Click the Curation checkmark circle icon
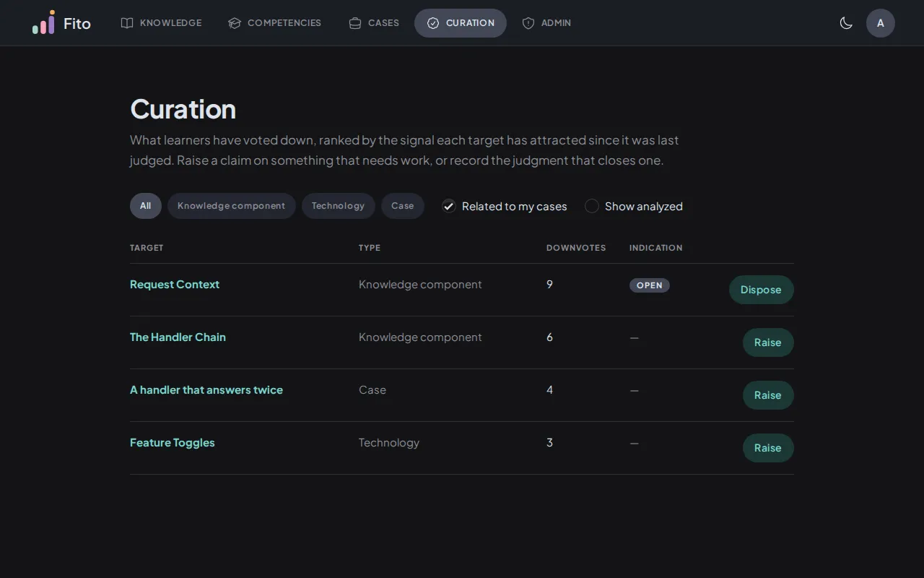Image resolution: width=924 pixels, height=578 pixels. coord(433,23)
